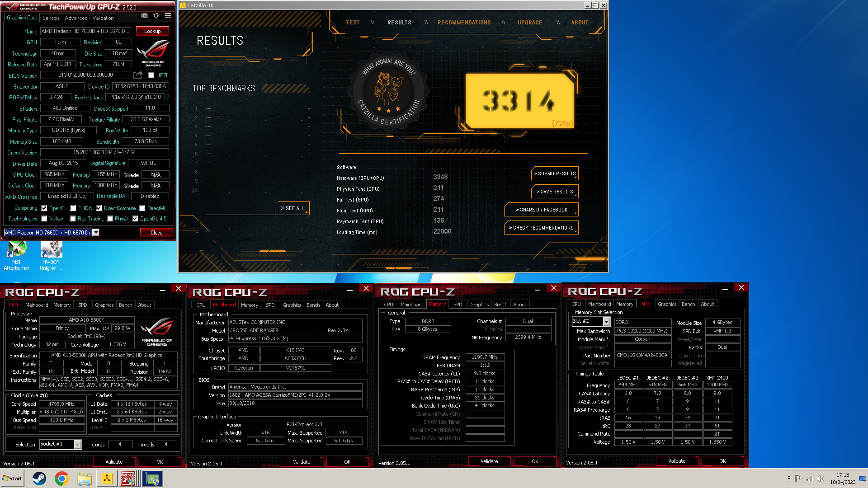Launch Steam from the taskbar
The height and width of the screenshot is (488, 868).
click(39, 479)
